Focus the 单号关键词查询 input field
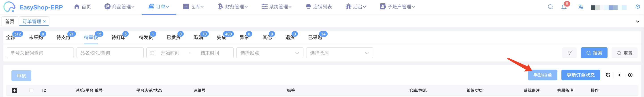This screenshot has height=97, width=644. click(40, 53)
